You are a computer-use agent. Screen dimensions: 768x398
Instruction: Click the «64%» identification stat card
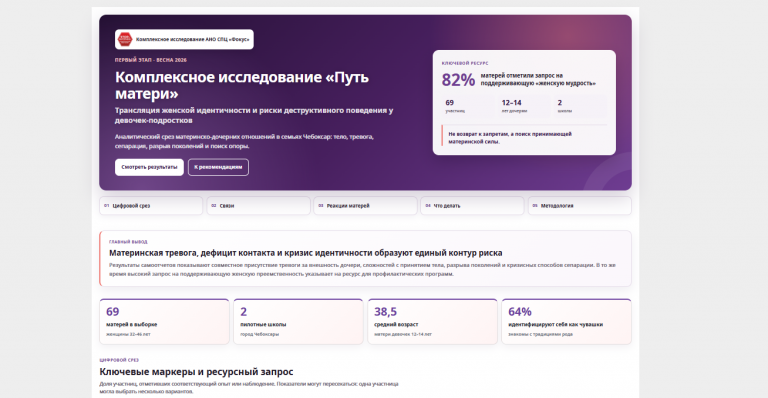coord(566,322)
